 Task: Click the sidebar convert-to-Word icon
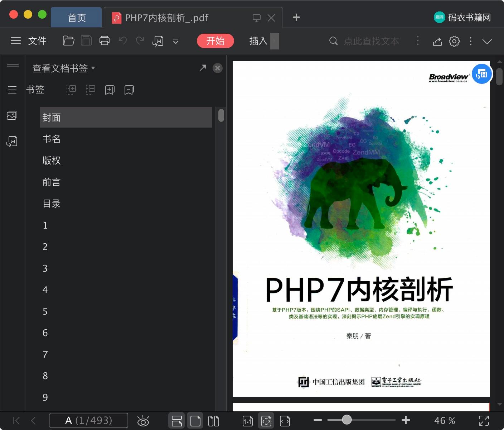pos(12,141)
